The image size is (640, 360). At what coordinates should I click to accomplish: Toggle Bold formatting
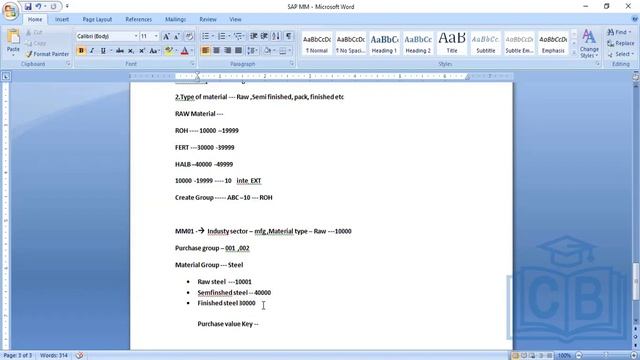click(81, 51)
